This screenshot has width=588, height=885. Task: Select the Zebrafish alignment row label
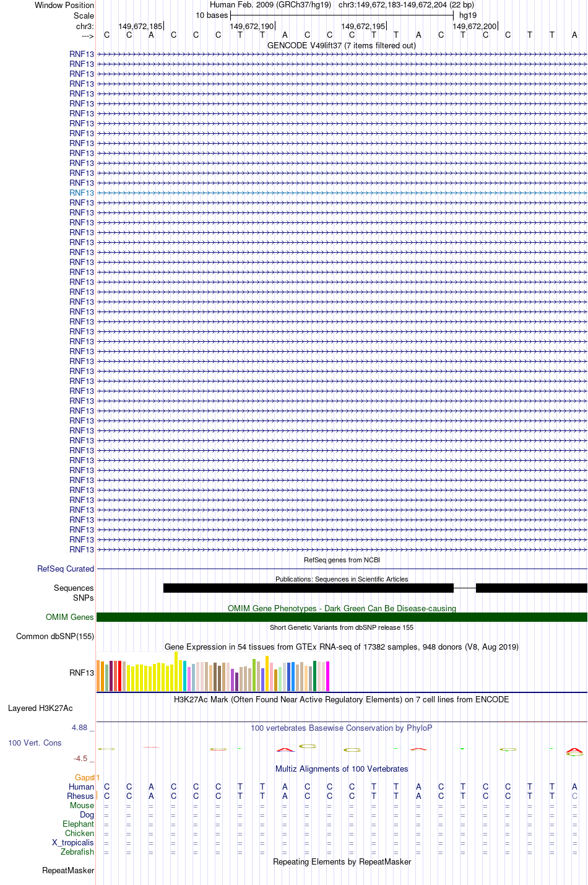[x=77, y=852]
